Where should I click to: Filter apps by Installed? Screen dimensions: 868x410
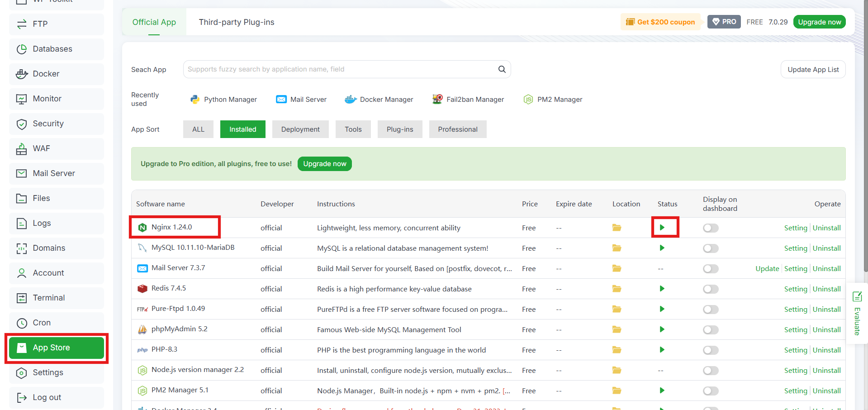243,129
